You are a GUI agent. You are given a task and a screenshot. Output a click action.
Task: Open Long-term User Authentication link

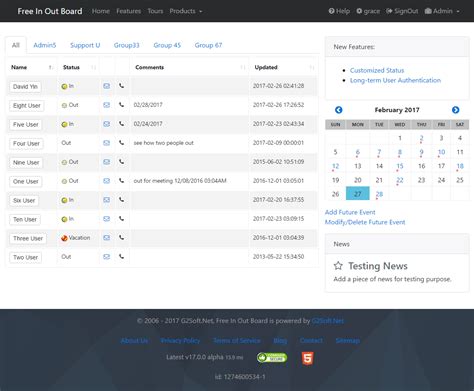pos(395,80)
